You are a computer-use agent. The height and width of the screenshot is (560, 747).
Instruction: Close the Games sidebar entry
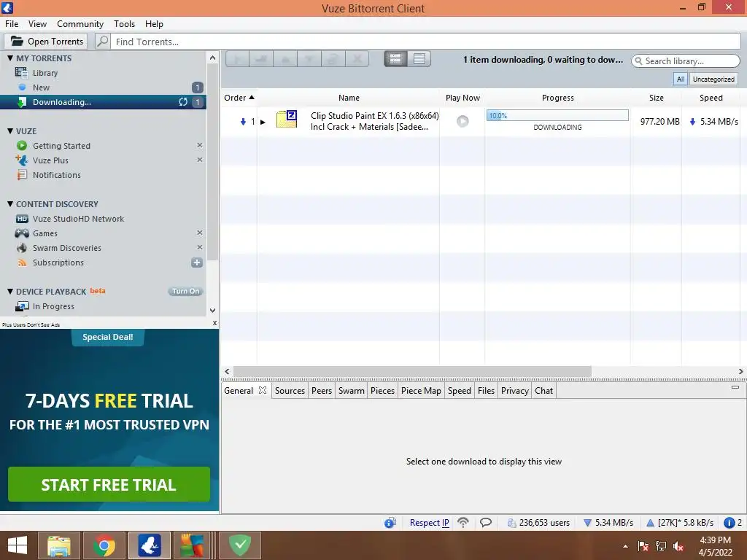click(x=200, y=233)
